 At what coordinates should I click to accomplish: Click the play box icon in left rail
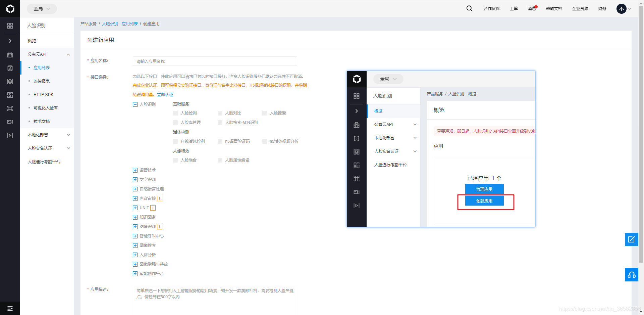coord(10,135)
